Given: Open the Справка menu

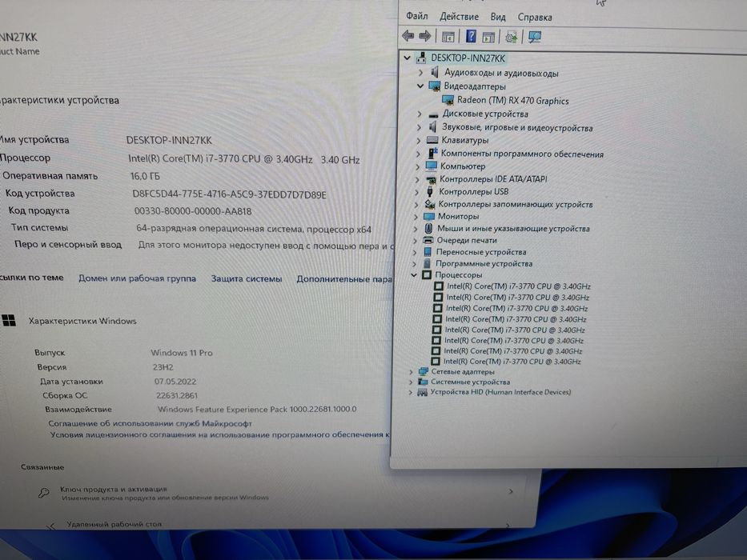Looking at the screenshot, I should (535, 18).
